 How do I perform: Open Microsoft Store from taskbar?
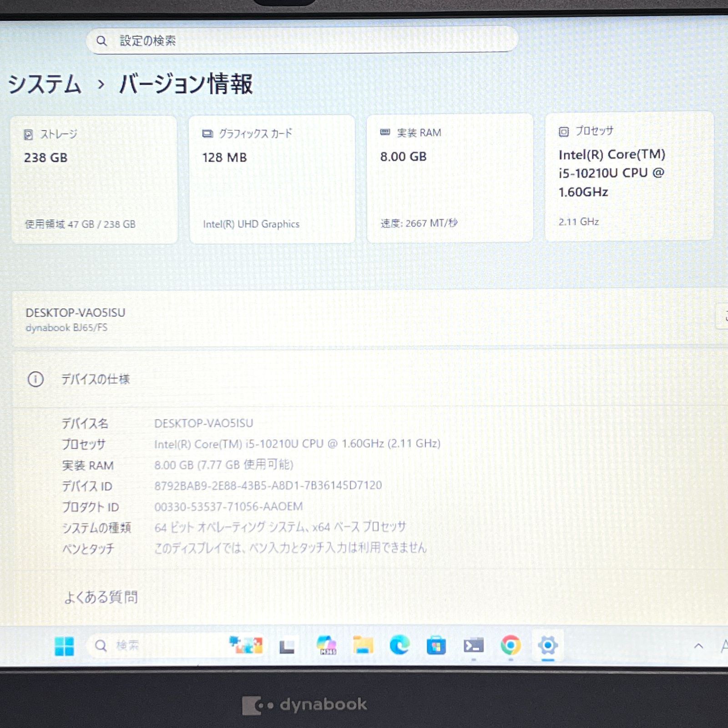436,646
